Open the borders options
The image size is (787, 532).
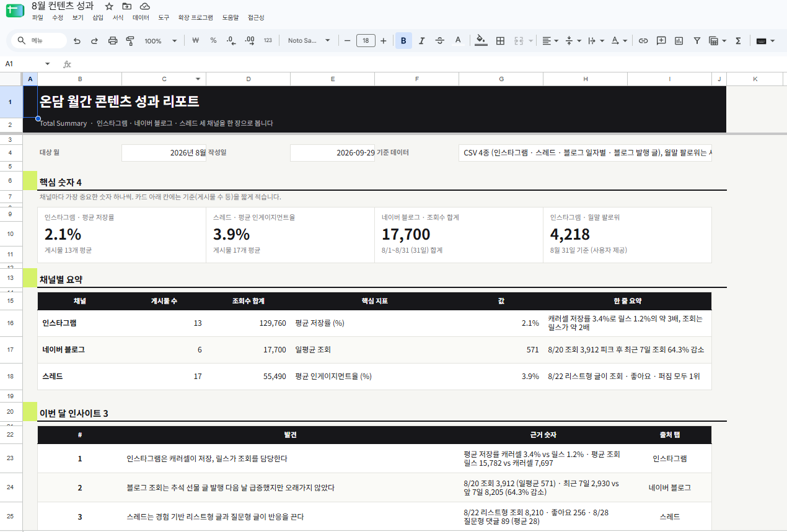500,41
